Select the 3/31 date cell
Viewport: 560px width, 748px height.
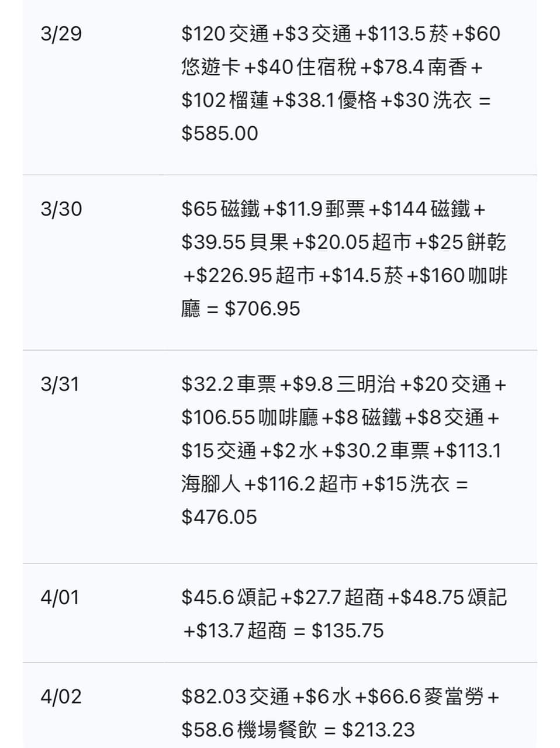click(60, 385)
